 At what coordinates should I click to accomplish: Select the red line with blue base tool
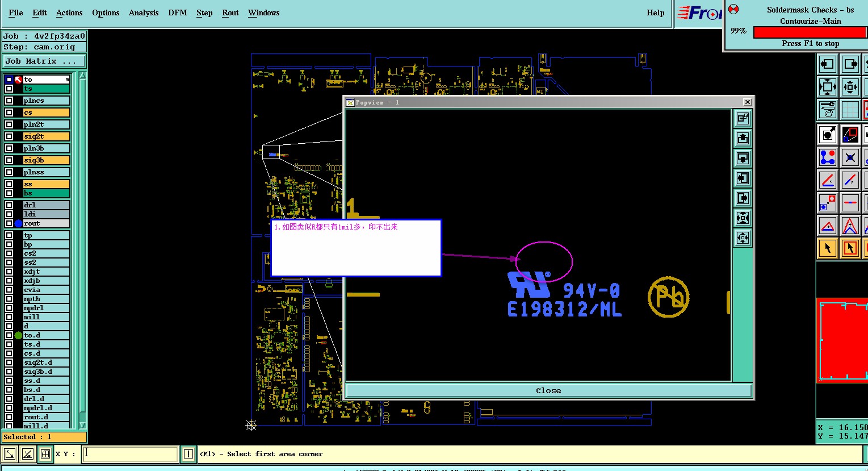click(827, 180)
